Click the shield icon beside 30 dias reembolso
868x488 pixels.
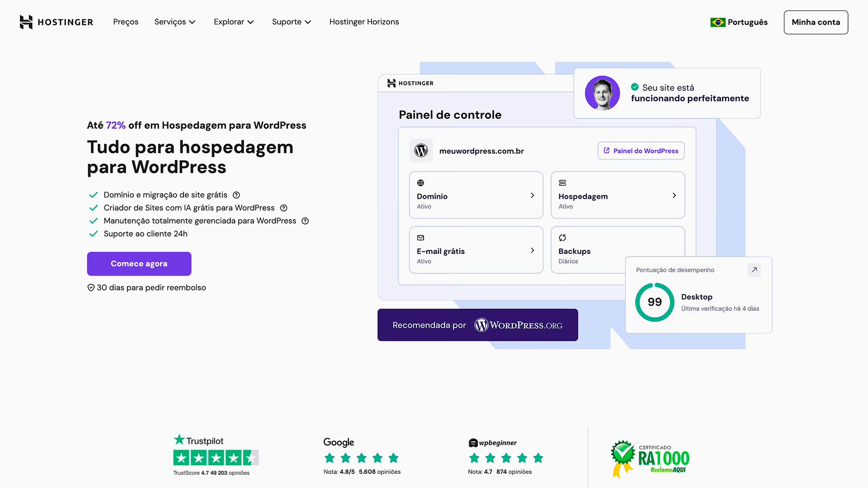coord(91,287)
